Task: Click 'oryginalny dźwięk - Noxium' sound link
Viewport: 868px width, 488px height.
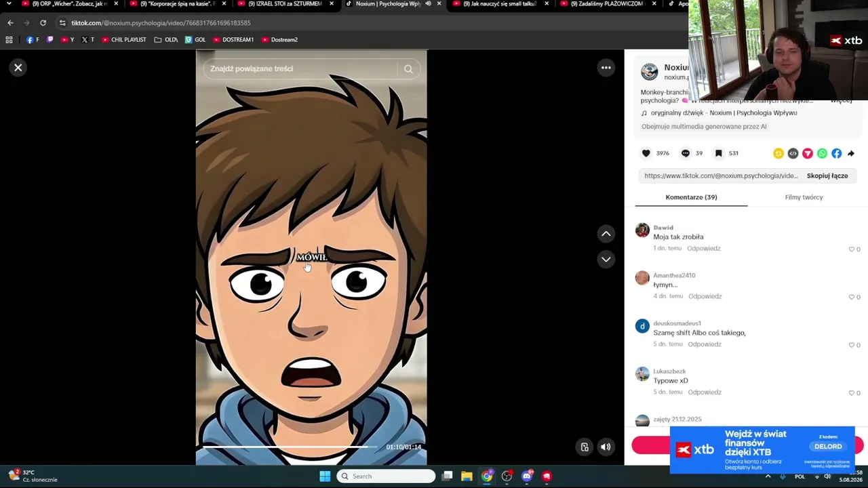Action: [x=724, y=113]
